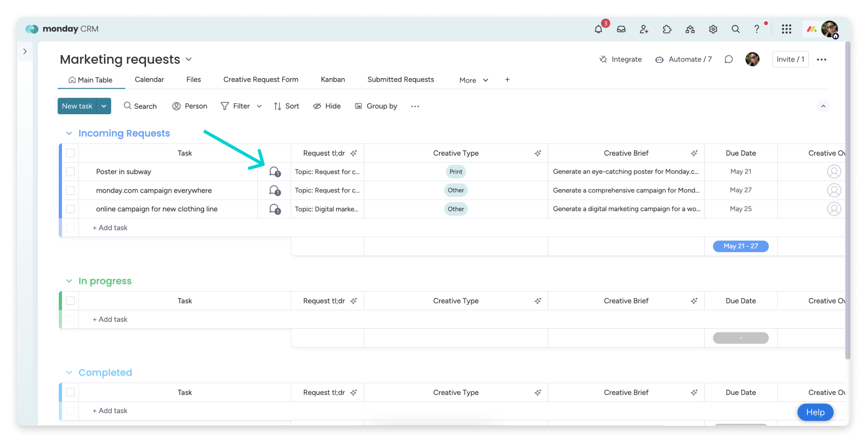Open toolbar more options three dots
The width and height of the screenshot is (868, 443).
[415, 106]
